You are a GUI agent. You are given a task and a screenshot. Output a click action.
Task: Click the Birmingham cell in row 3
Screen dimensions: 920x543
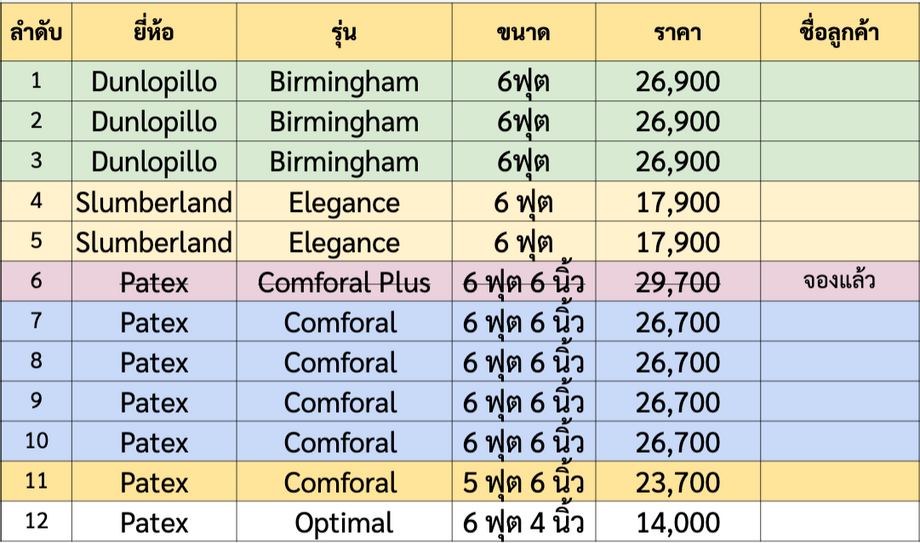point(344,161)
